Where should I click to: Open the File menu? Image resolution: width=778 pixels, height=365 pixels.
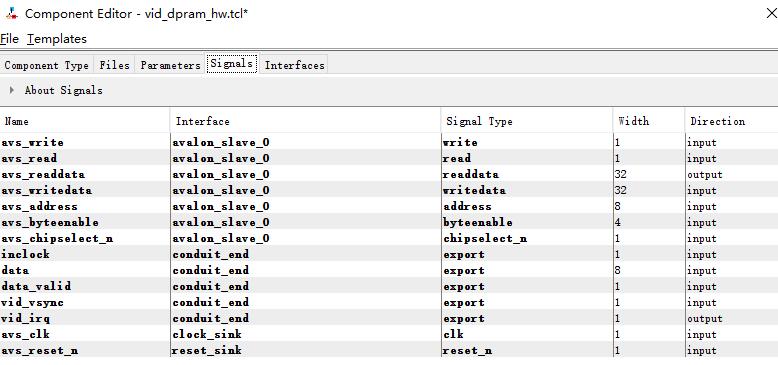pos(9,39)
